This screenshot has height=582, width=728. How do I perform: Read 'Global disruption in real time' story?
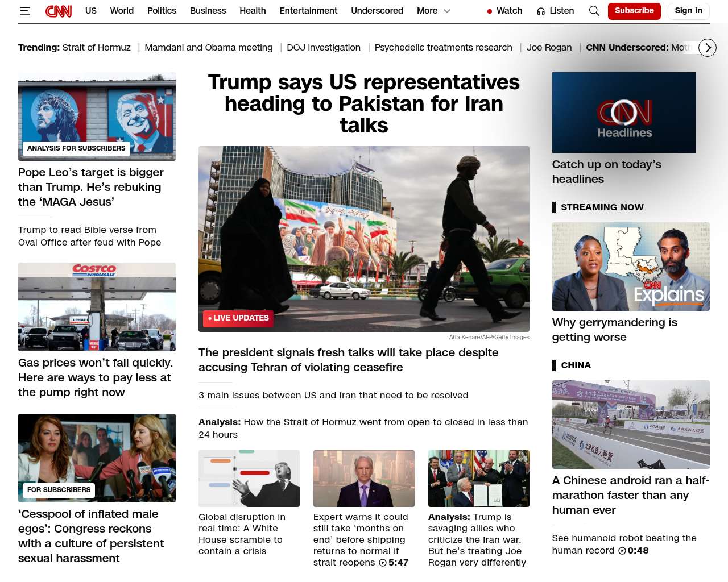tap(242, 534)
